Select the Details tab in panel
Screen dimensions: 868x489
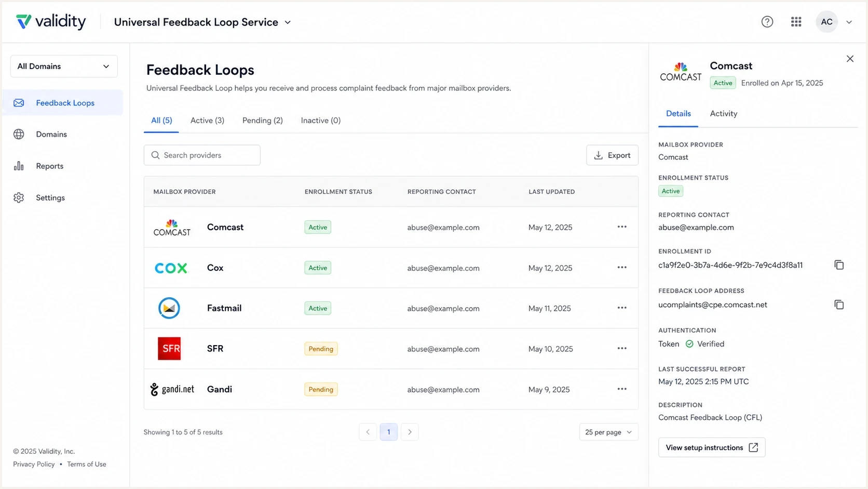click(x=679, y=114)
